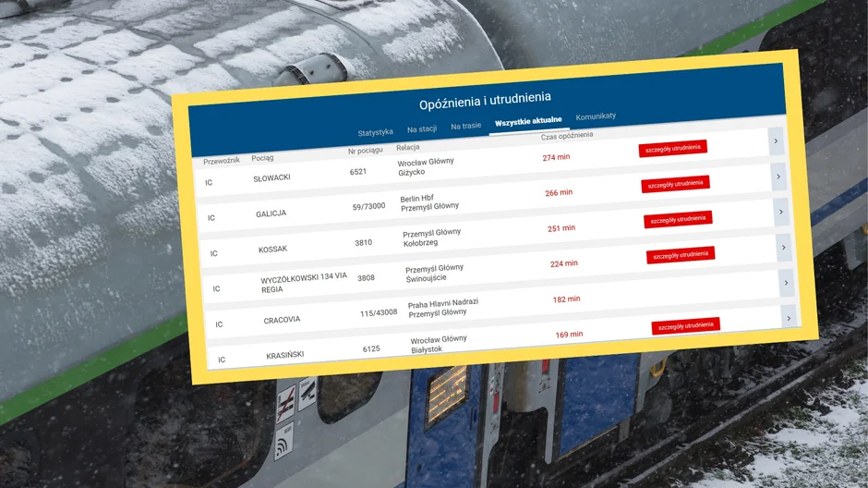
Task: Select the Na trasie tab
Action: coord(466,126)
